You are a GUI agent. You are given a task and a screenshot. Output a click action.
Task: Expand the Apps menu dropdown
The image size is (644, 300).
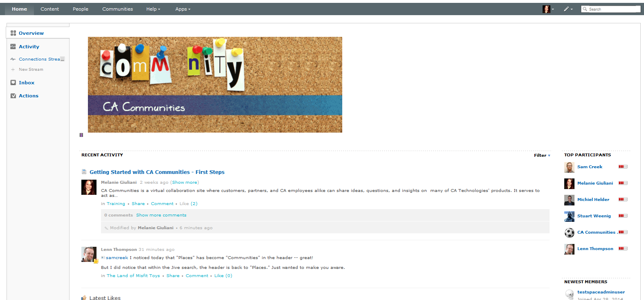click(x=183, y=9)
